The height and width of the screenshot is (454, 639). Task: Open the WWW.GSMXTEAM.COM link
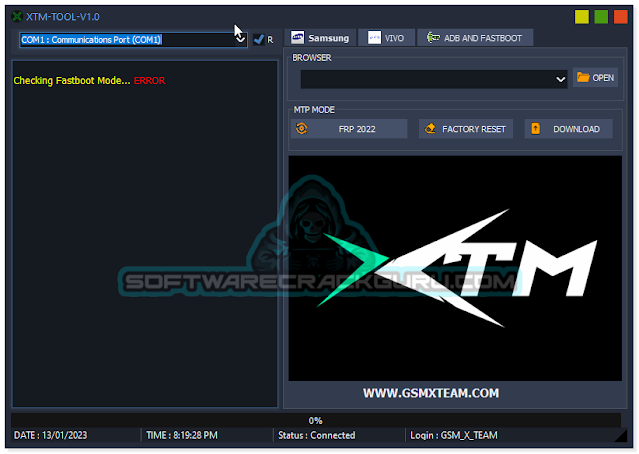(431, 393)
